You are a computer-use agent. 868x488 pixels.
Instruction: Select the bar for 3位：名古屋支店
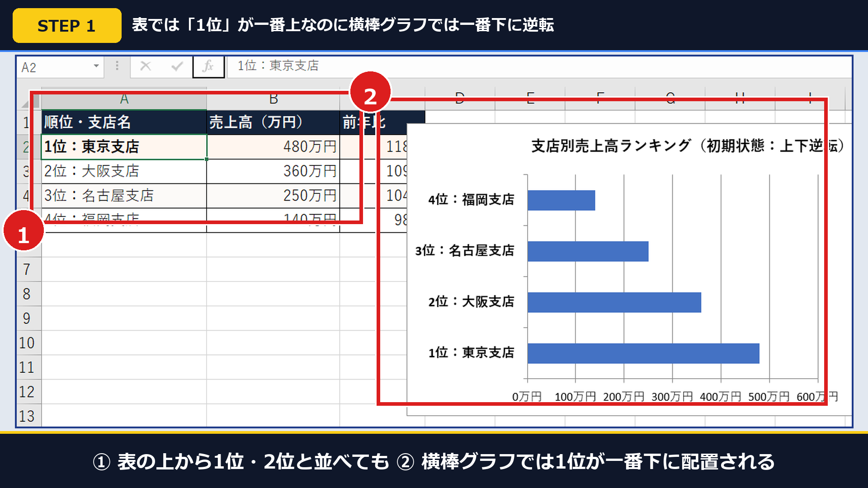pyautogui.click(x=588, y=251)
